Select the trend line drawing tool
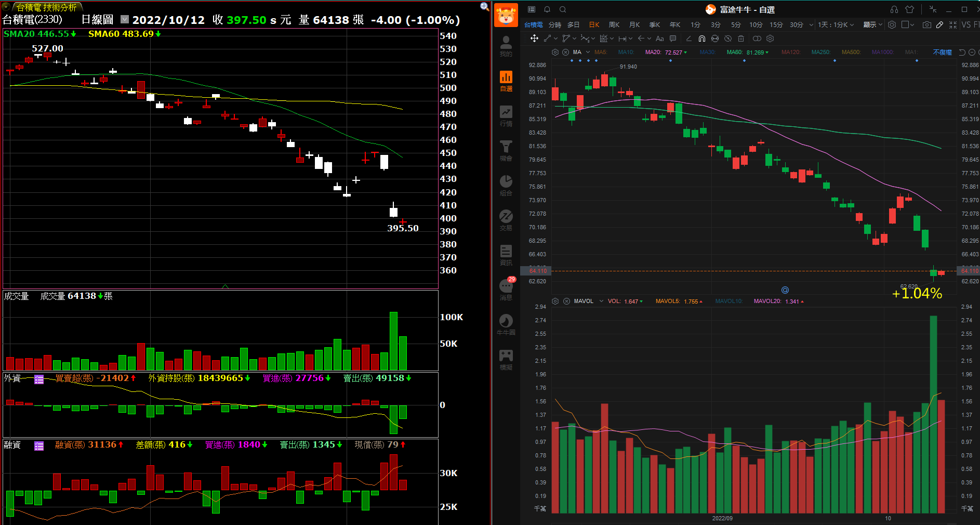 pyautogui.click(x=548, y=38)
